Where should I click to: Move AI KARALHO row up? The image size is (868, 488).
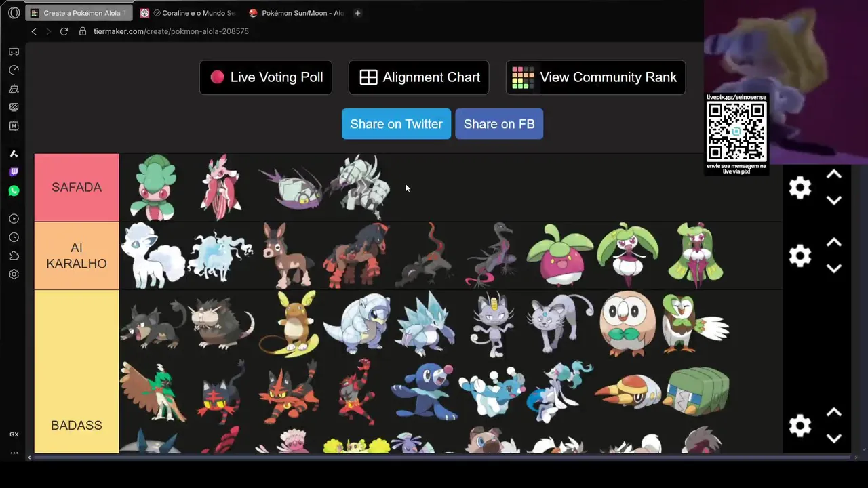pos(834,243)
